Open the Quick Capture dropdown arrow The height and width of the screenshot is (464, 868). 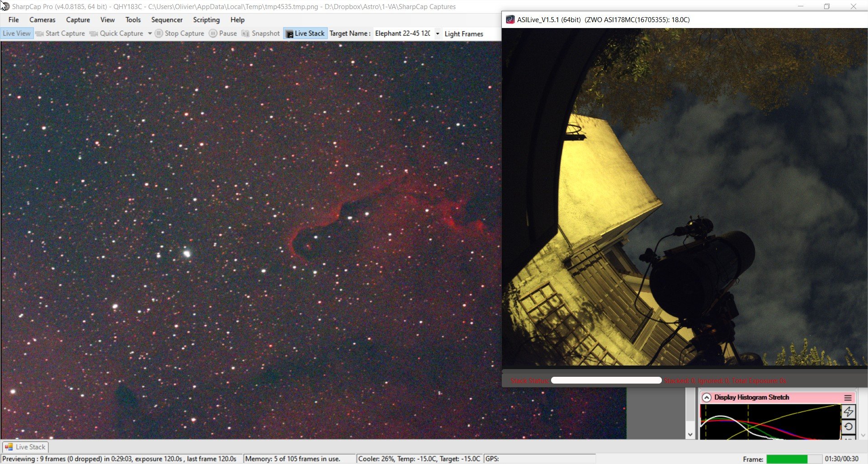[150, 33]
